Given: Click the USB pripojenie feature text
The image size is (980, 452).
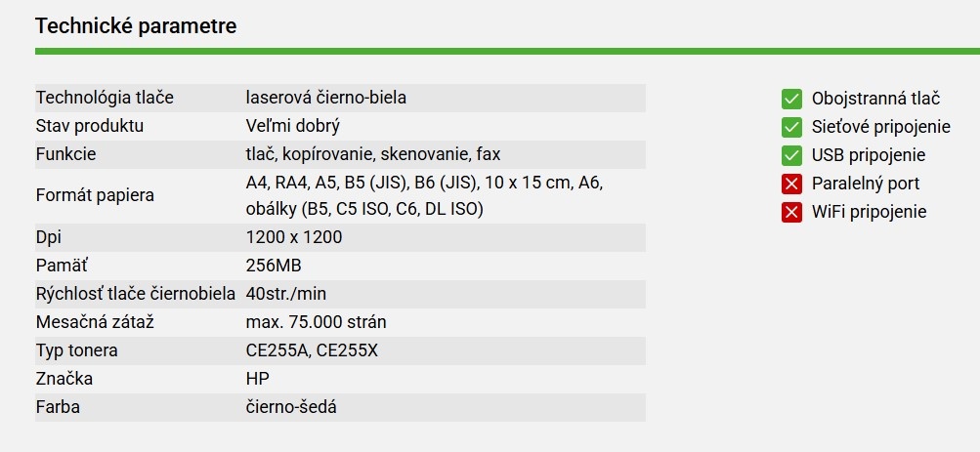Looking at the screenshot, I should [868, 155].
